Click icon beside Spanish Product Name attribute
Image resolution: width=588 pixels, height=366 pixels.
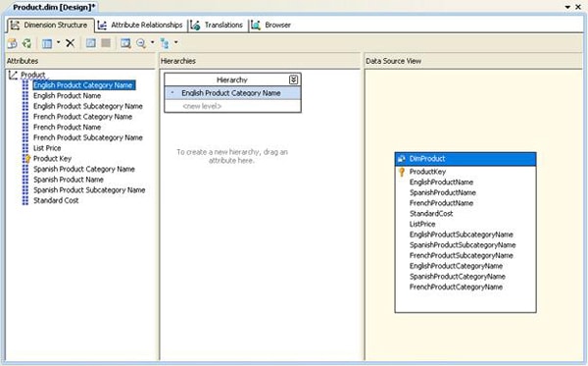(25, 180)
